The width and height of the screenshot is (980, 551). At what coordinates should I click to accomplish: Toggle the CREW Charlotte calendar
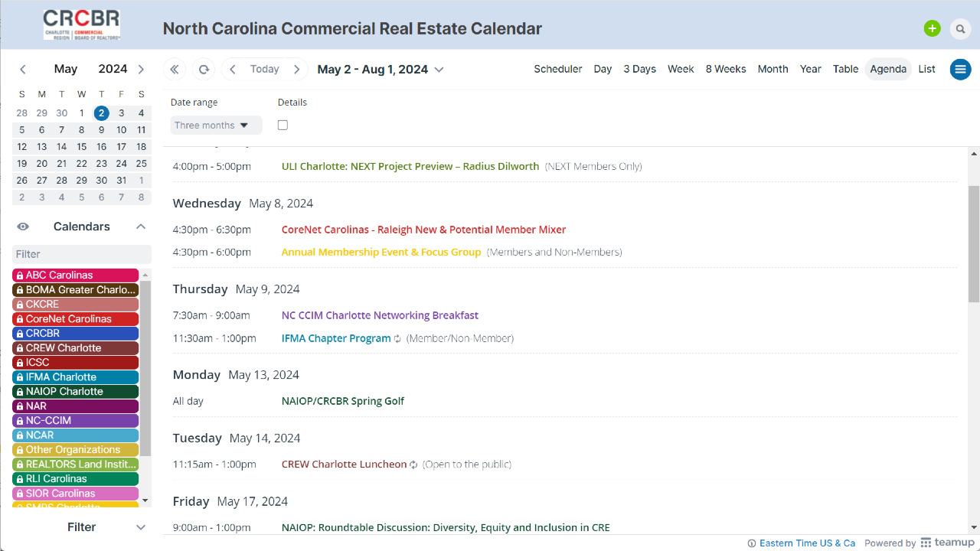point(76,347)
